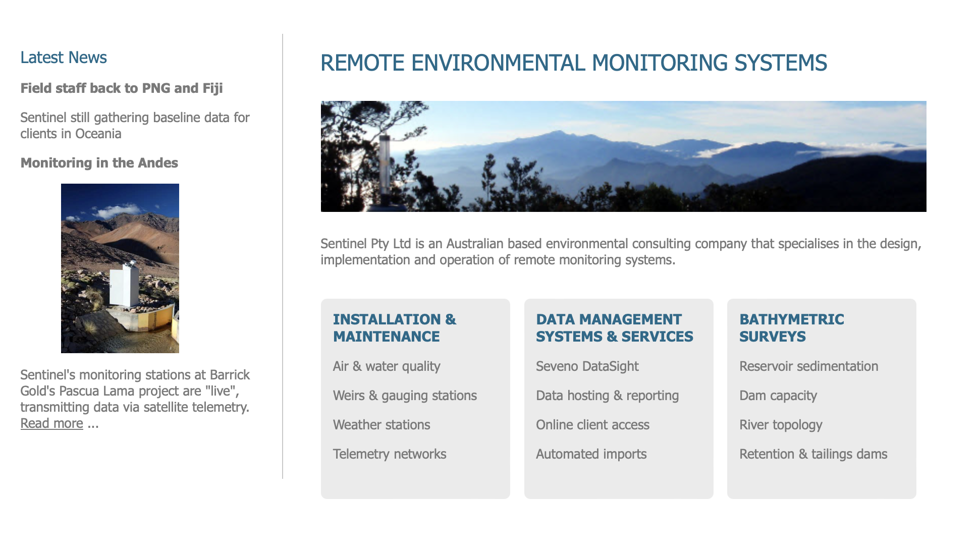
Task: Select River topology entry
Action: (781, 425)
